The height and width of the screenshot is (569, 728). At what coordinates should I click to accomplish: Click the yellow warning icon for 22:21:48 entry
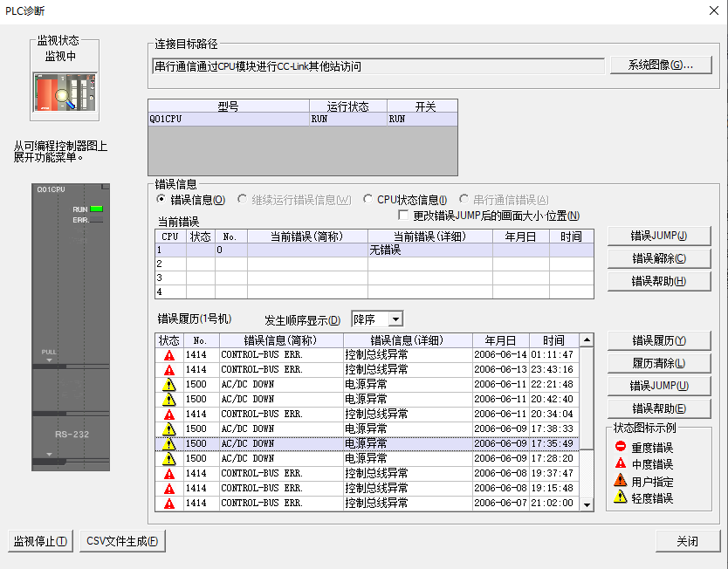(169, 385)
